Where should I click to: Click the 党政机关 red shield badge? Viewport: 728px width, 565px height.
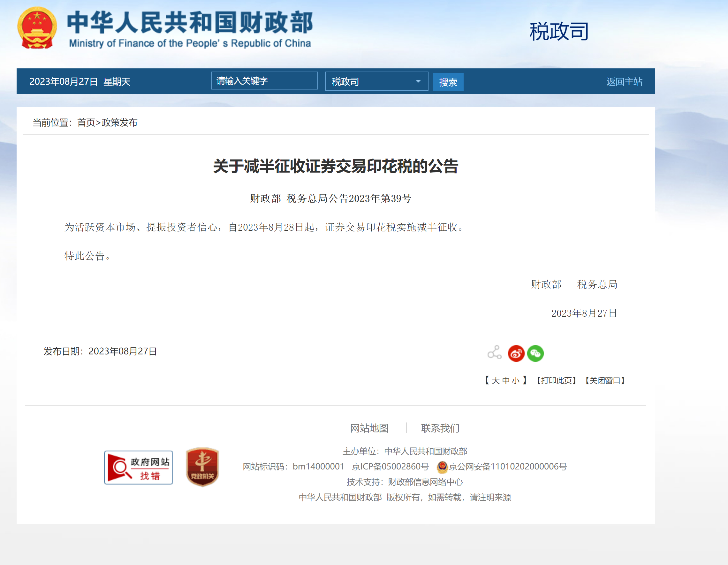pyautogui.click(x=202, y=467)
